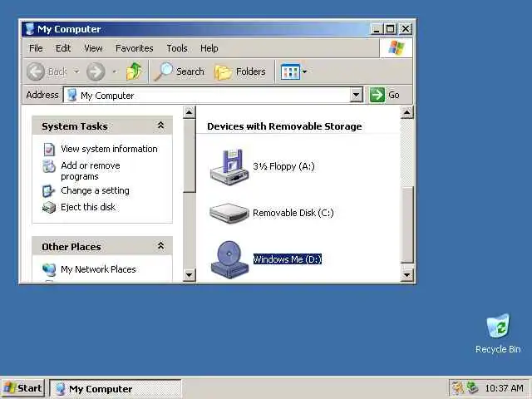The height and width of the screenshot is (399, 532).
Task: Click the Forward arrow button
Action: pos(96,71)
